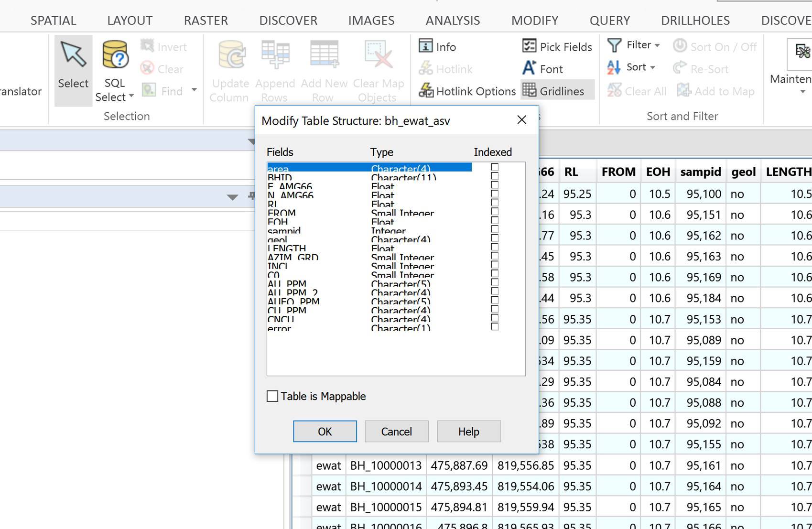
Task: Click the greyed-out Hotlink tool
Action: tap(446, 69)
